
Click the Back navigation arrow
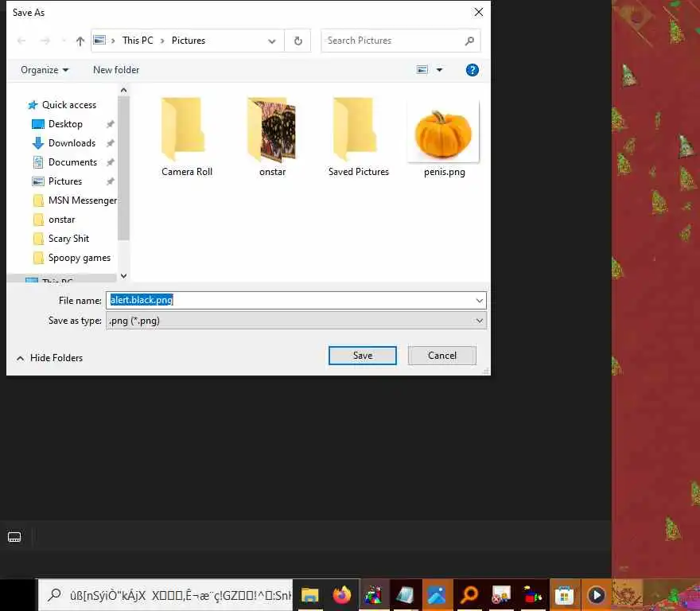(x=21, y=41)
